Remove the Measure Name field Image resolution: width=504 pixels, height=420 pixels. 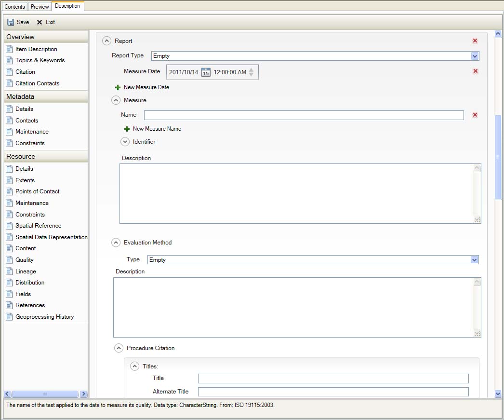coord(475,115)
